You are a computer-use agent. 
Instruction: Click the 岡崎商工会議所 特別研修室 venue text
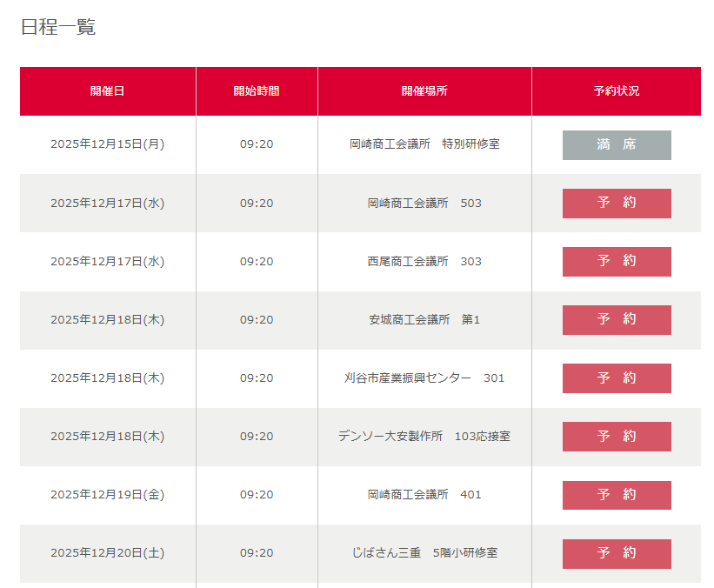point(424,144)
